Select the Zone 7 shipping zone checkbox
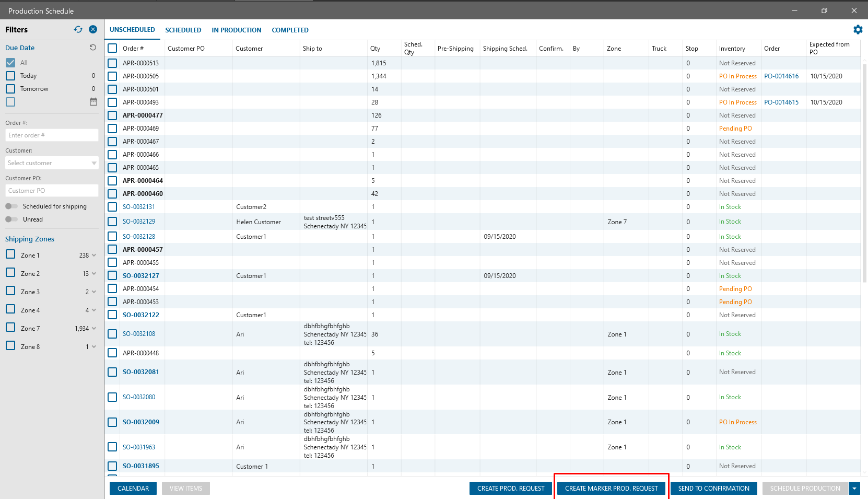Viewport: 868px width, 499px height. 10,328
